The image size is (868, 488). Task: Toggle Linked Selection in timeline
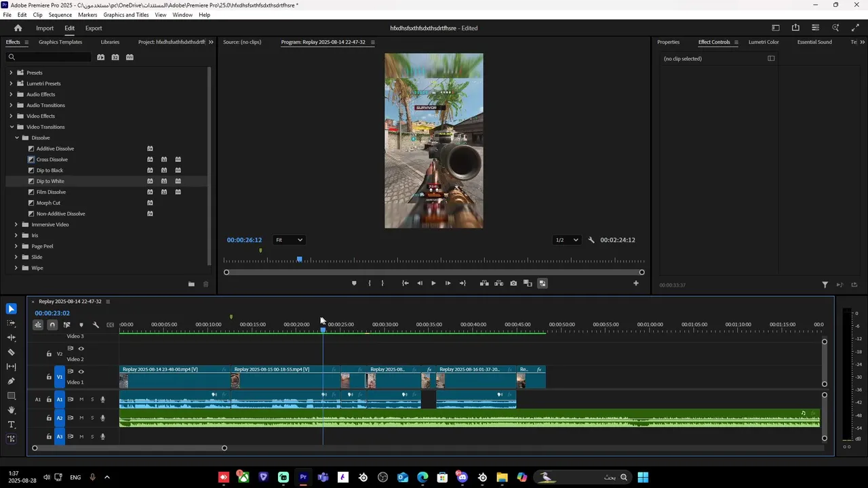coord(66,325)
